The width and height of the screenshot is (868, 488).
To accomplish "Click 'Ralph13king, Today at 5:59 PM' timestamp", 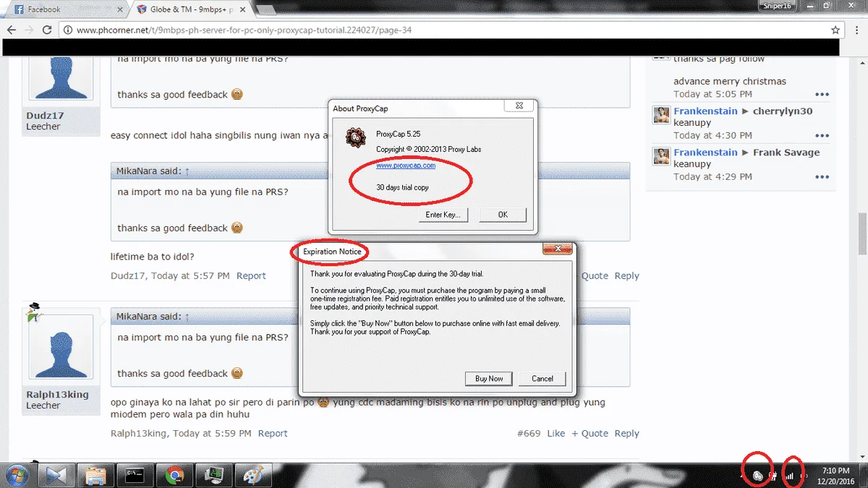I will (x=181, y=433).
